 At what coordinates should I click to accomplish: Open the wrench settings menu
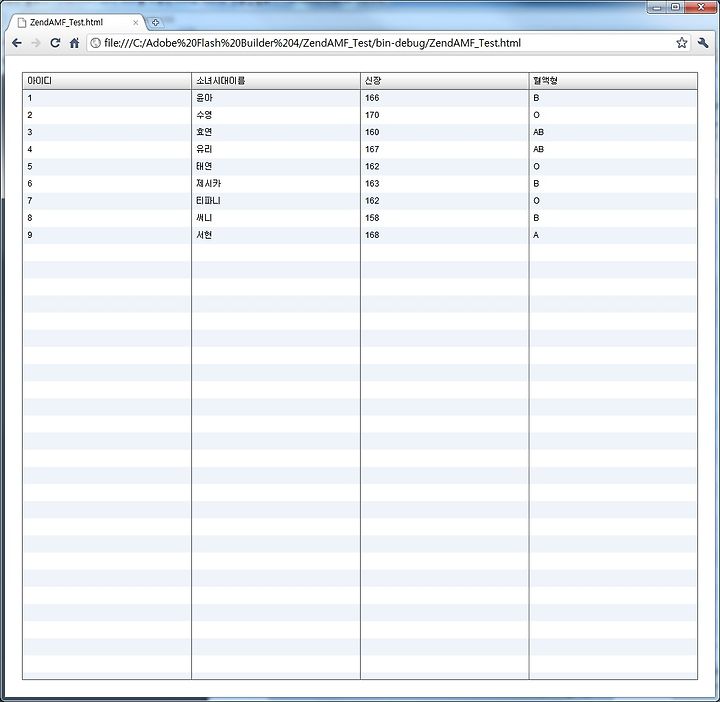click(703, 43)
